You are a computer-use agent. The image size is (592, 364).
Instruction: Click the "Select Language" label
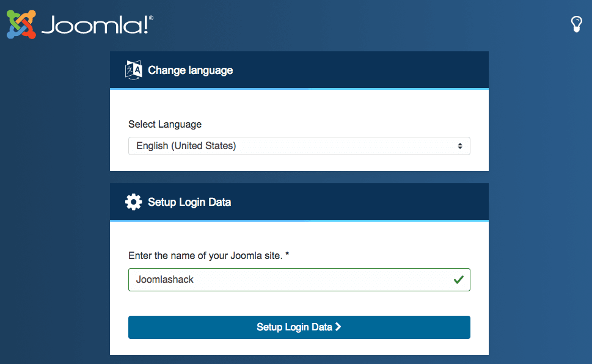pos(165,124)
